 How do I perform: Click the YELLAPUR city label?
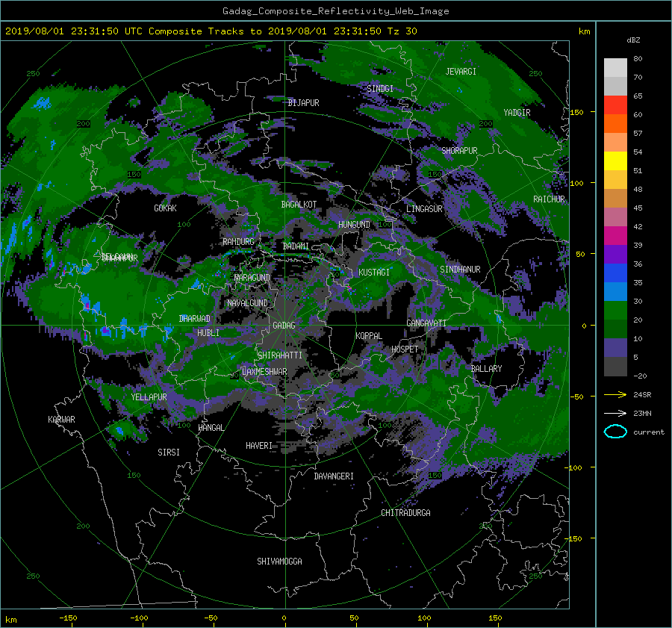click(149, 397)
